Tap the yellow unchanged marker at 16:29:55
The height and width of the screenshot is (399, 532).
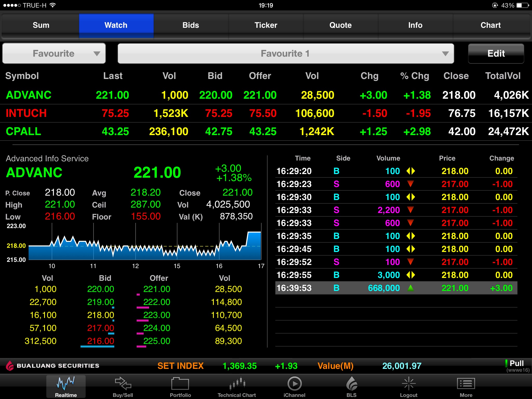pos(411,275)
